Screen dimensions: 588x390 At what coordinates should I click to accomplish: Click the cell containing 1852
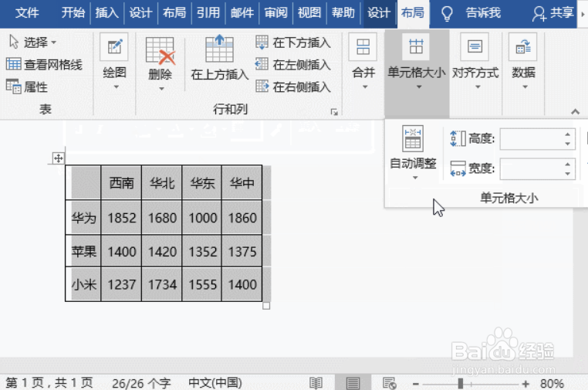coord(121,218)
